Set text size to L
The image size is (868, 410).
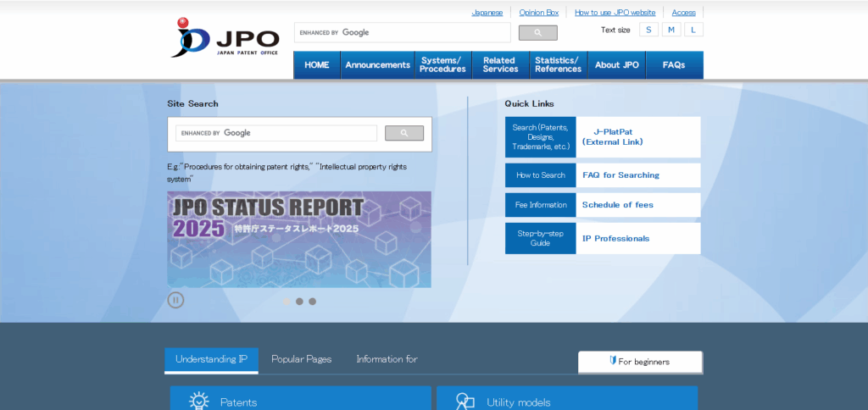(x=693, y=30)
